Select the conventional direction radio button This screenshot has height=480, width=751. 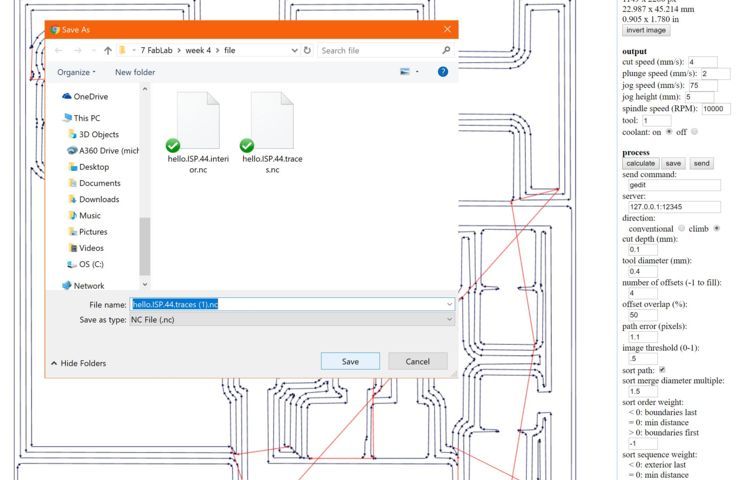(682, 229)
